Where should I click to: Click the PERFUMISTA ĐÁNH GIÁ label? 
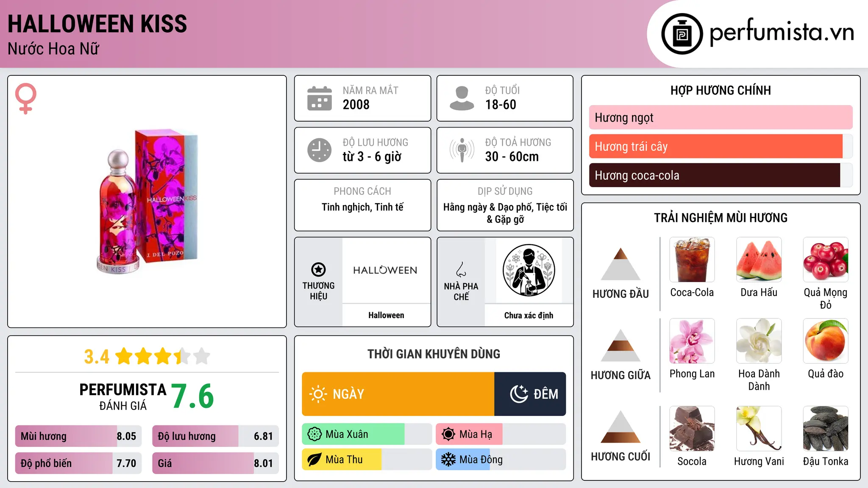pos(123,396)
